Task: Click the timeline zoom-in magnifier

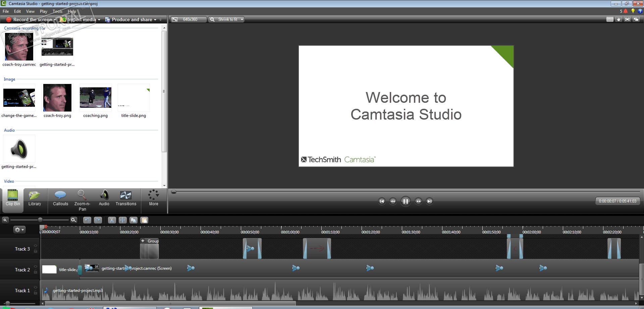Action: (74, 220)
